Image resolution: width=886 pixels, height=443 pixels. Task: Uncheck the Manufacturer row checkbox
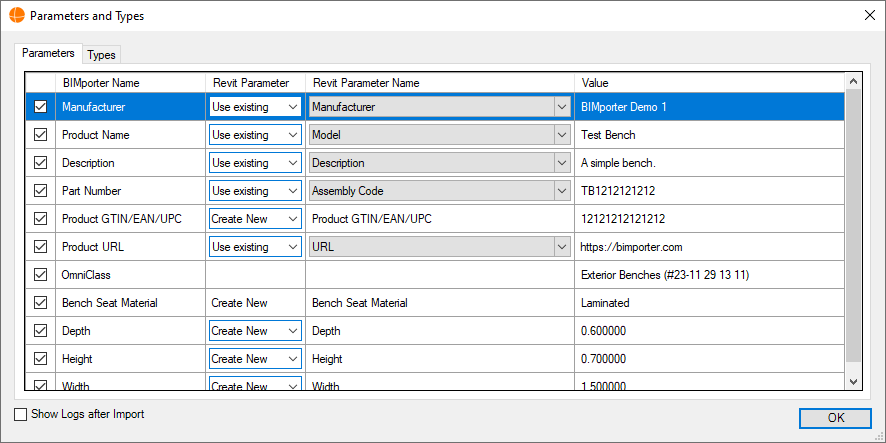click(x=41, y=107)
